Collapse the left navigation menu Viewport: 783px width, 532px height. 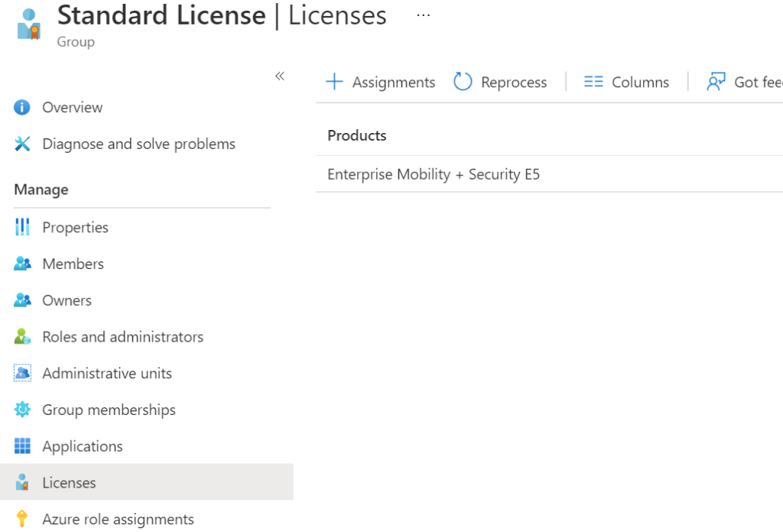click(280, 76)
